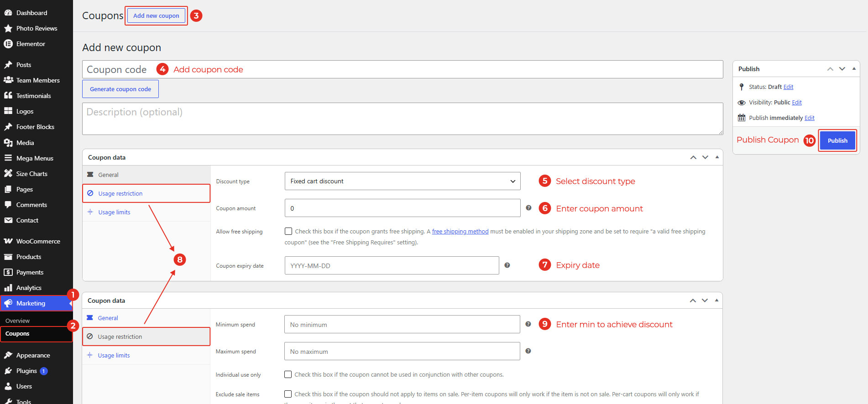Viewport: 868px width, 404px height.
Task: Click the Media library icon
Action: (x=8, y=143)
